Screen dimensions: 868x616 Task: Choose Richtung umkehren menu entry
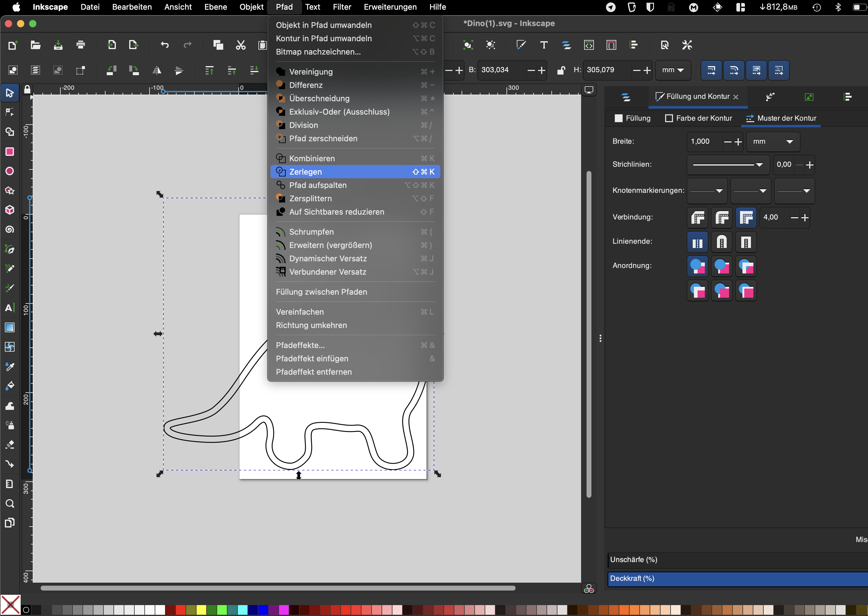[355, 325]
